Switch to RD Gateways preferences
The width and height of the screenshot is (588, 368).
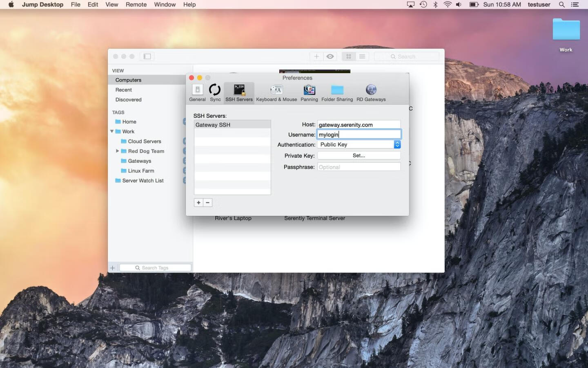[371, 92]
